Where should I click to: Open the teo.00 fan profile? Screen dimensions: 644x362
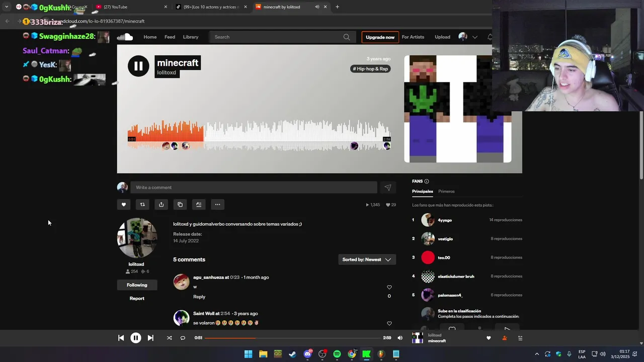pyautogui.click(x=444, y=257)
